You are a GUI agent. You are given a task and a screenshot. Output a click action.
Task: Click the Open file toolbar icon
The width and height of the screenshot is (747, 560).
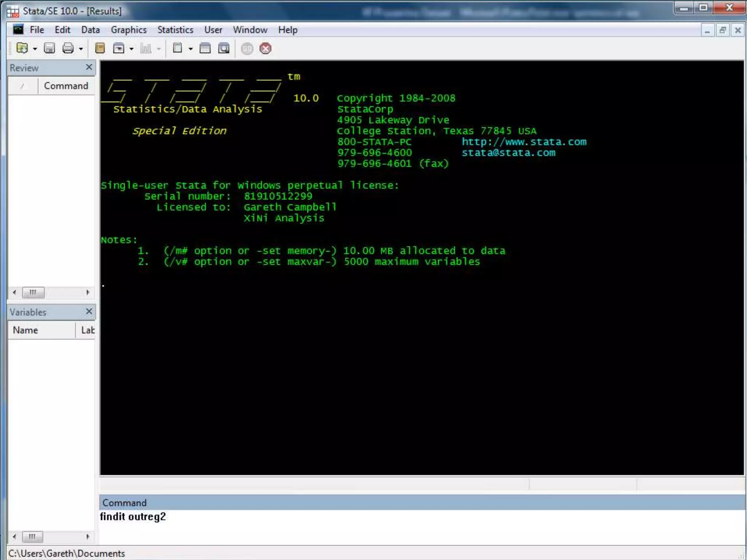pyautogui.click(x=22, y=48)
